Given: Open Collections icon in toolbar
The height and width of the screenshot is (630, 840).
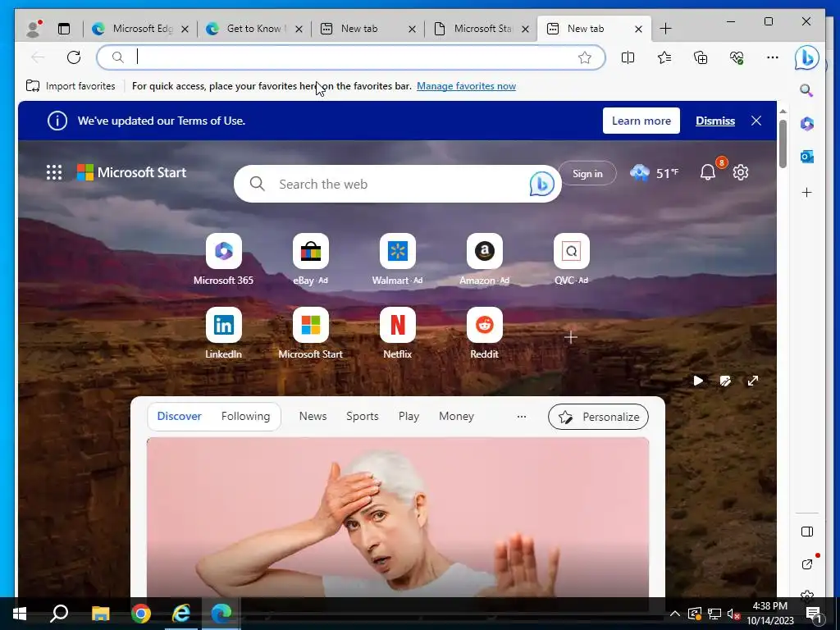Looking at the screenshot, I should coord(701,57).
